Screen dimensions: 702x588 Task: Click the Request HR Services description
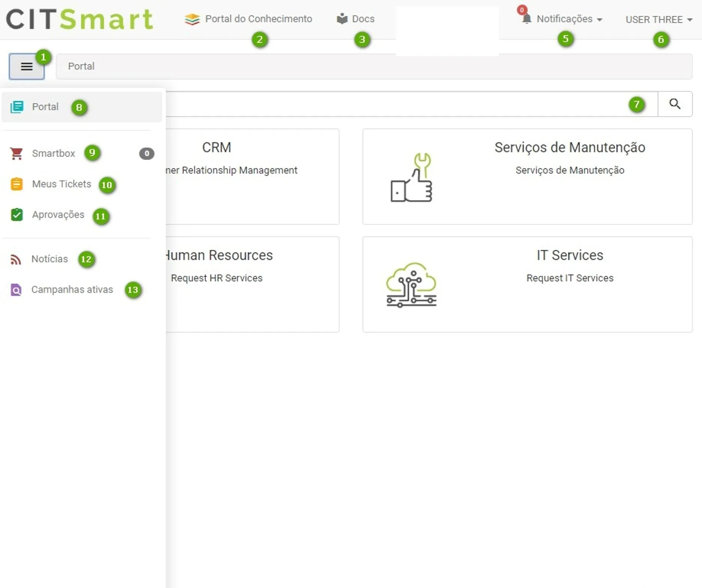(217, 278)
